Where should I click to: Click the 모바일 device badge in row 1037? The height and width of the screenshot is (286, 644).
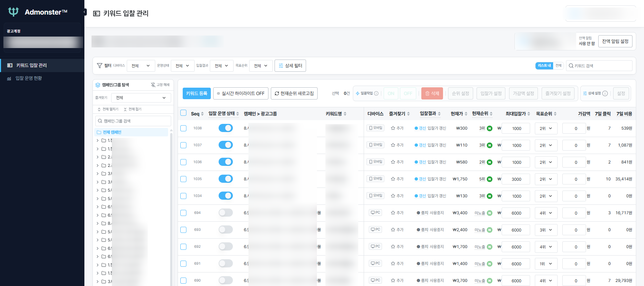pos(375,145)
